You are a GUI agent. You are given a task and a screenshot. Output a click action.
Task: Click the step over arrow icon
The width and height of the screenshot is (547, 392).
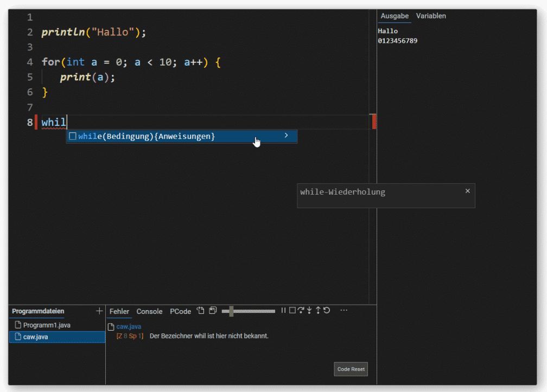(301, 311)
